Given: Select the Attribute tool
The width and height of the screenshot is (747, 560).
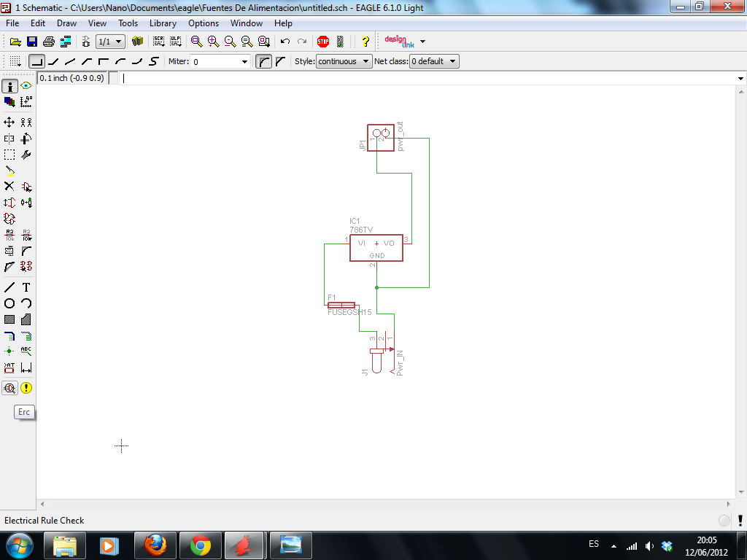Looking at the screenshot, I should click(9, 367).
